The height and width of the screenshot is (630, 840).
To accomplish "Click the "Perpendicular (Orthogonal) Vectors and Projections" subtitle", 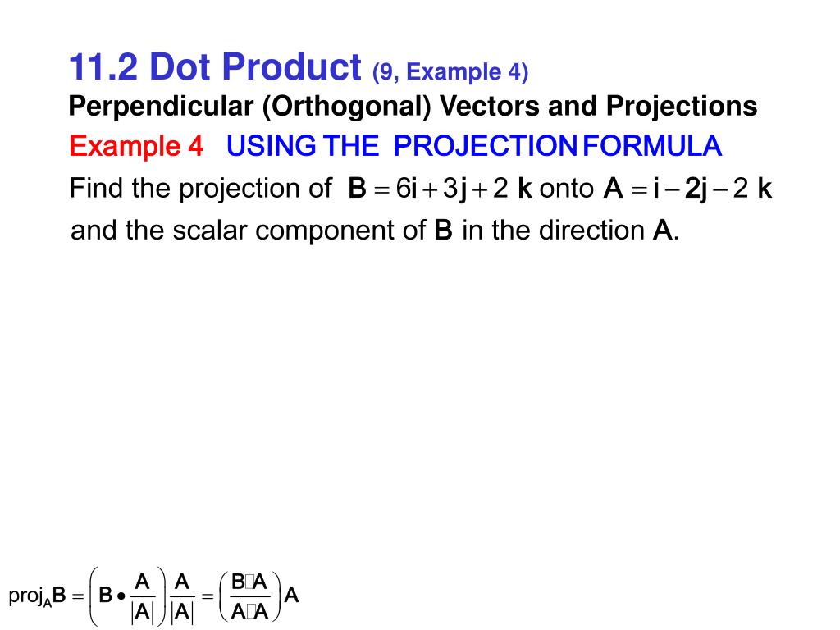I will pos(413,107).
